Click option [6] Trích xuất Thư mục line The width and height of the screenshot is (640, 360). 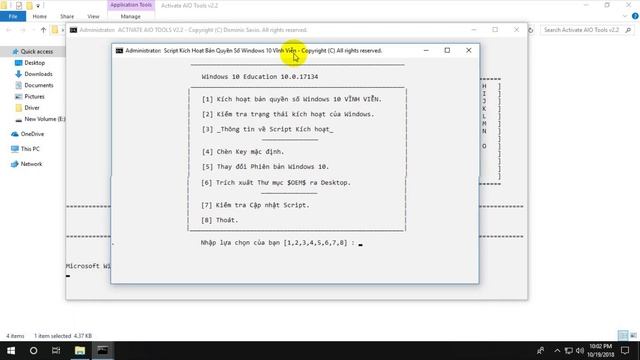pyautogui.click(x=276, y=183)
